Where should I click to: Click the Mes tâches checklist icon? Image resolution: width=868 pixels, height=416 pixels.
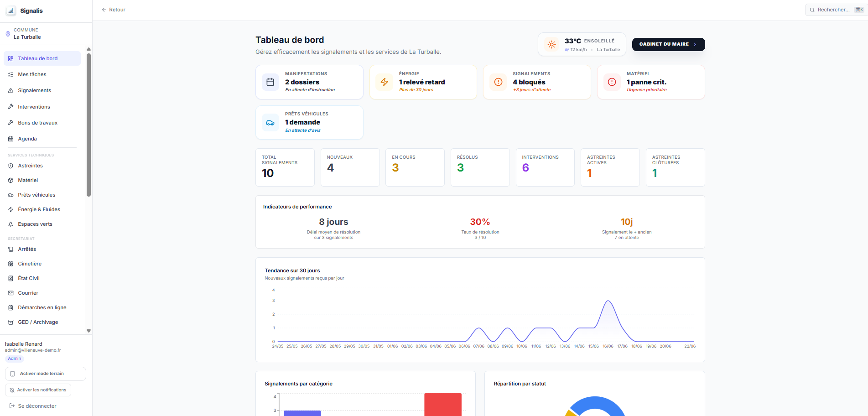pyautogui.click(x=10, y=74)
